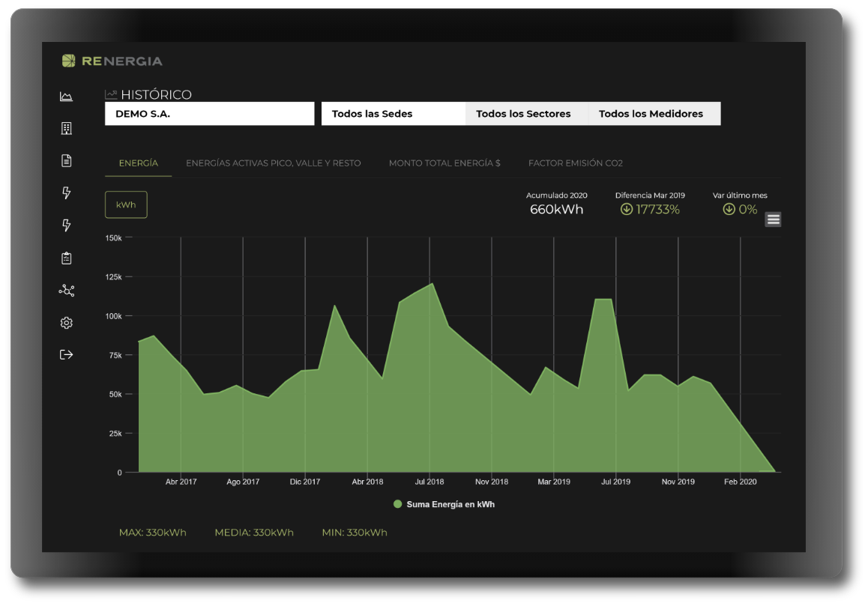This screenshot has width=868, height=606.
Task: Click the Renergia logo
Action: (x=112, y=61)
